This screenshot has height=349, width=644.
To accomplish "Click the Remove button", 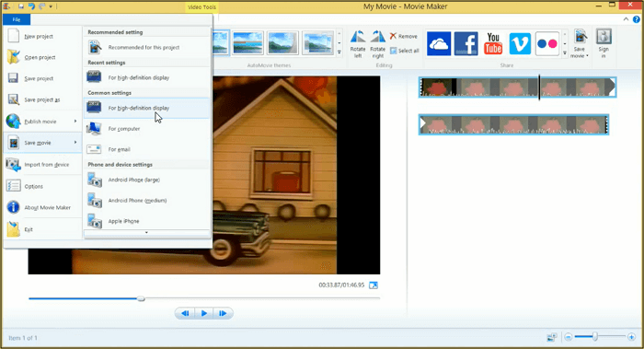I will coord(404,37).
